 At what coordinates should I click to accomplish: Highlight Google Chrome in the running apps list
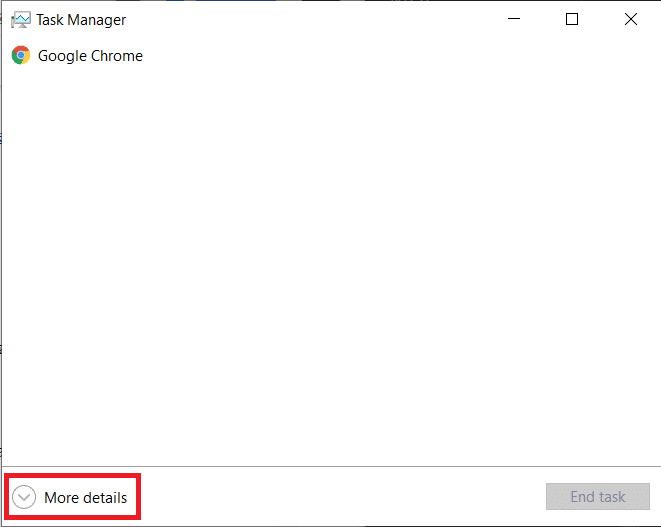90,56
